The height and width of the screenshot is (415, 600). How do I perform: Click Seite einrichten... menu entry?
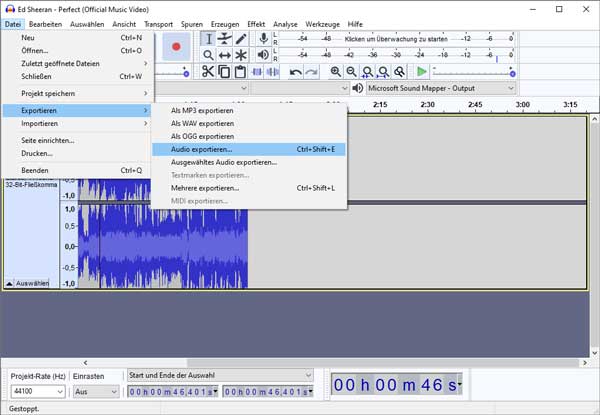77,140
